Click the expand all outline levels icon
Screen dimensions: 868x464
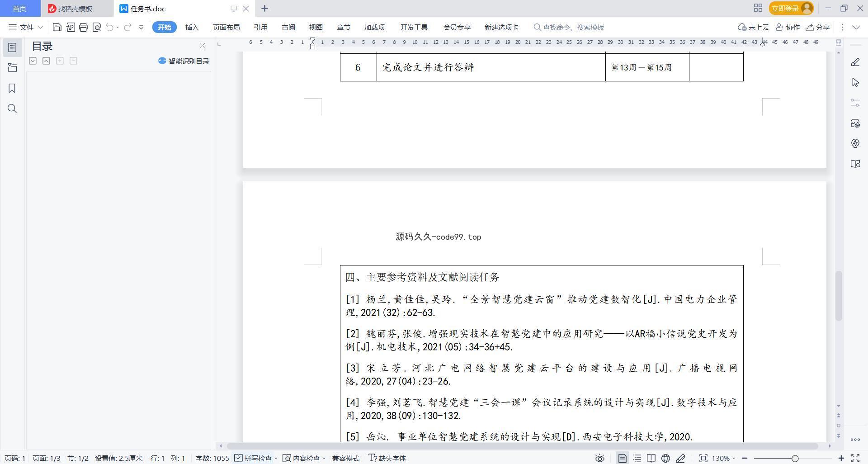click(33, 61)
